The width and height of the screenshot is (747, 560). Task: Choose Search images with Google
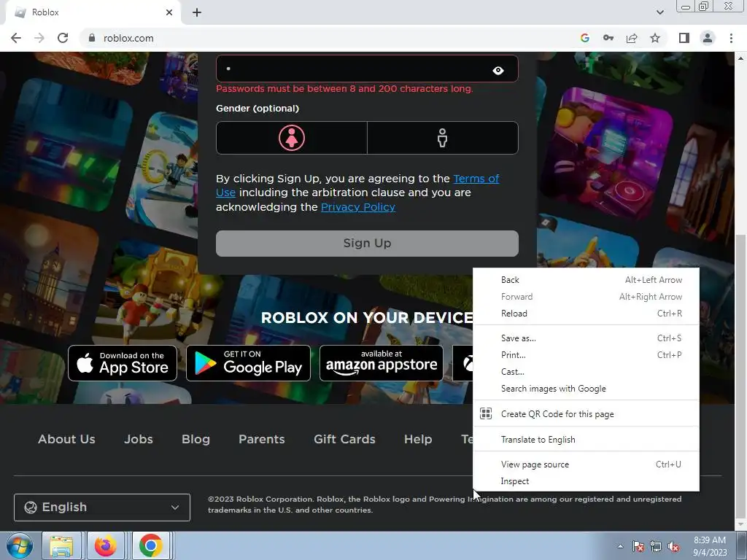586,389
